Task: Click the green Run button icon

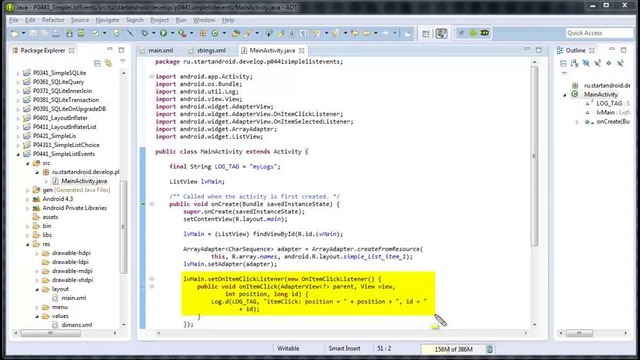Action: 163,33
